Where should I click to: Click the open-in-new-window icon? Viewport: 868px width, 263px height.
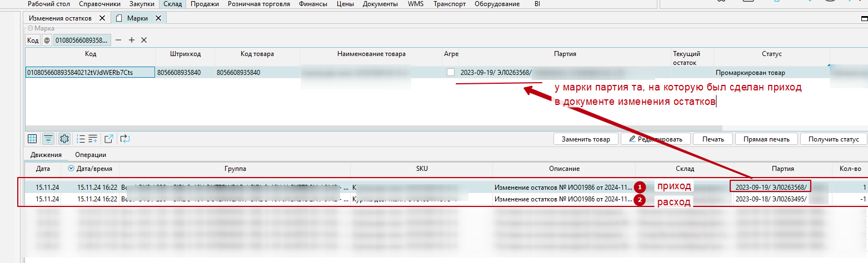(x=108, y=139)
